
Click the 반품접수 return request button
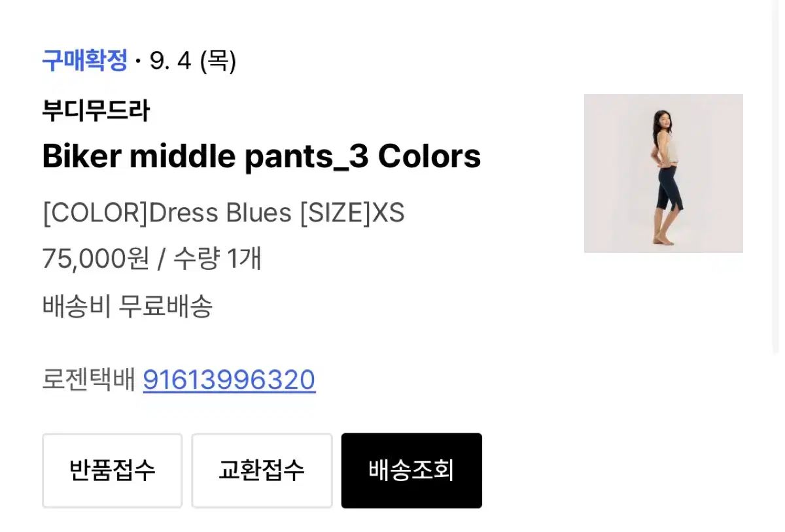click(112, 471)
